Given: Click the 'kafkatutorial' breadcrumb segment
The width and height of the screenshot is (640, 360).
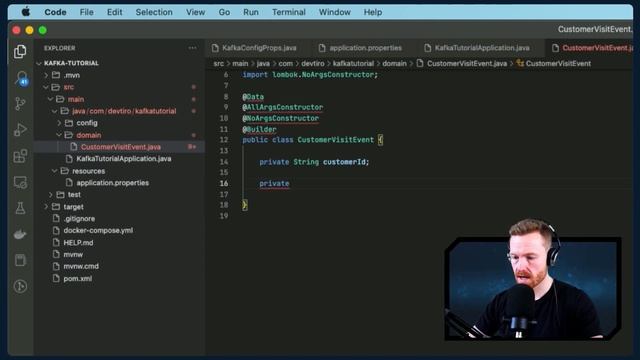Looking at the screenshot, I should [x=353, y=63].
